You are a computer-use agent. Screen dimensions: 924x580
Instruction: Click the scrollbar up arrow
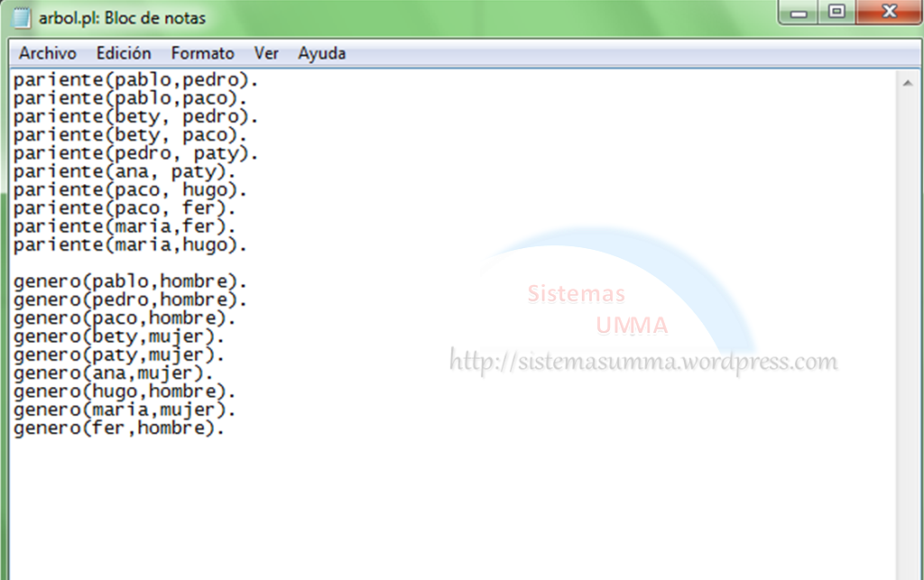coord(908,82)
